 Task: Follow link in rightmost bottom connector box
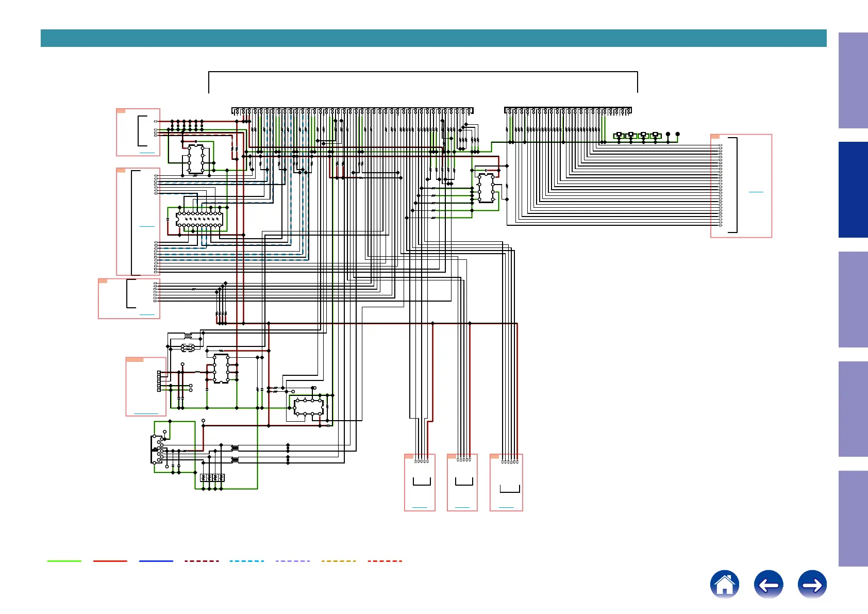(507, 507)
